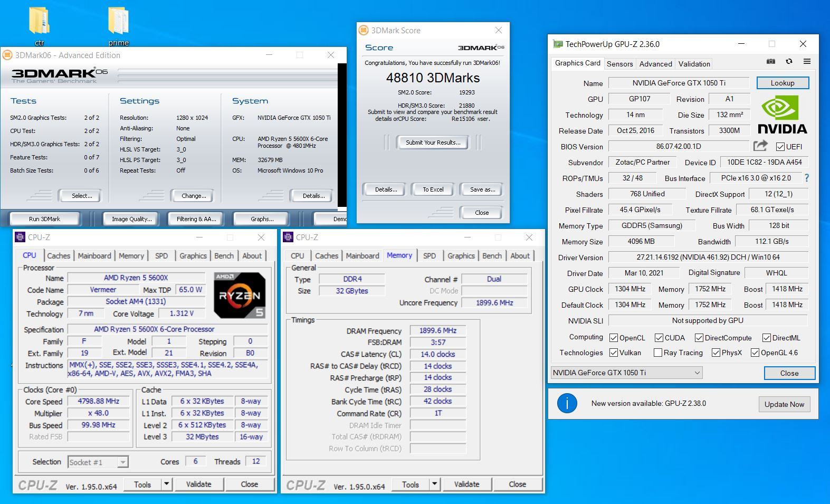Click Submit Your Results button
The width and height of the screenshot is (830, 504).
tap(433, 142)
